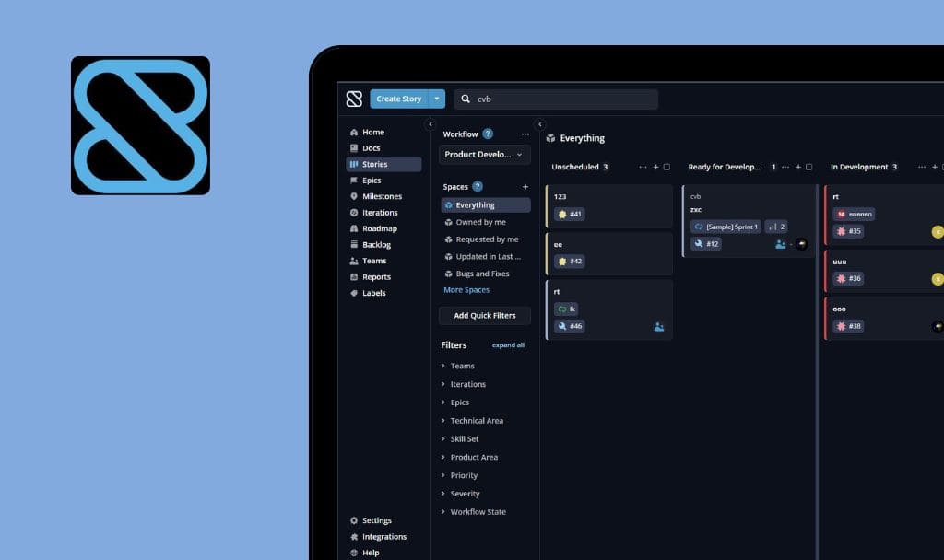944x560 pixels.
Task: Click the search field containing cvb
Action: pos(556,99)
